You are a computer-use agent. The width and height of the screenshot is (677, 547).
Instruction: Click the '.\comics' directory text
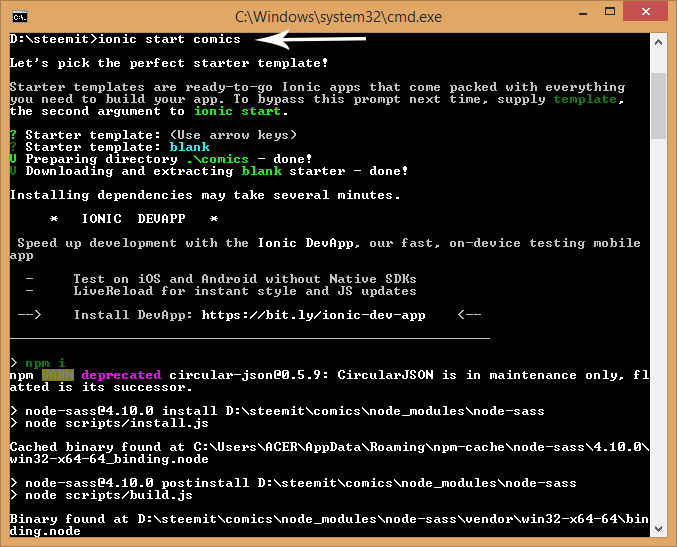coord(217,159)
